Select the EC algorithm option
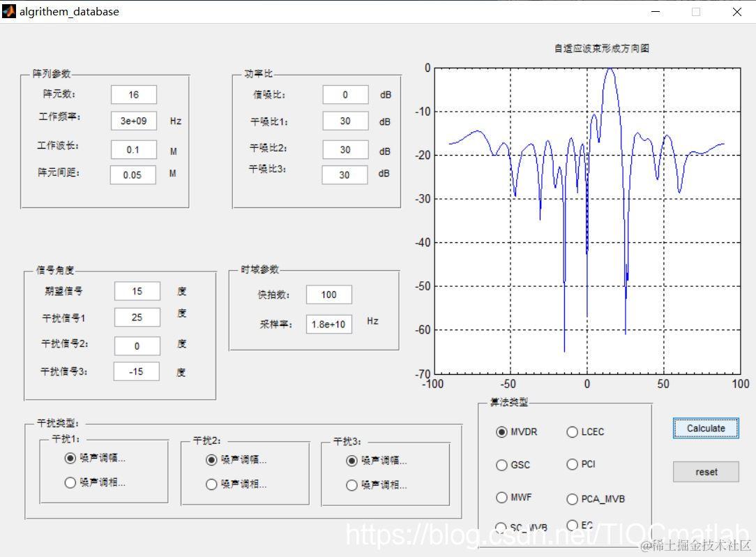This screenshot has height=557, width=756. 573,526
